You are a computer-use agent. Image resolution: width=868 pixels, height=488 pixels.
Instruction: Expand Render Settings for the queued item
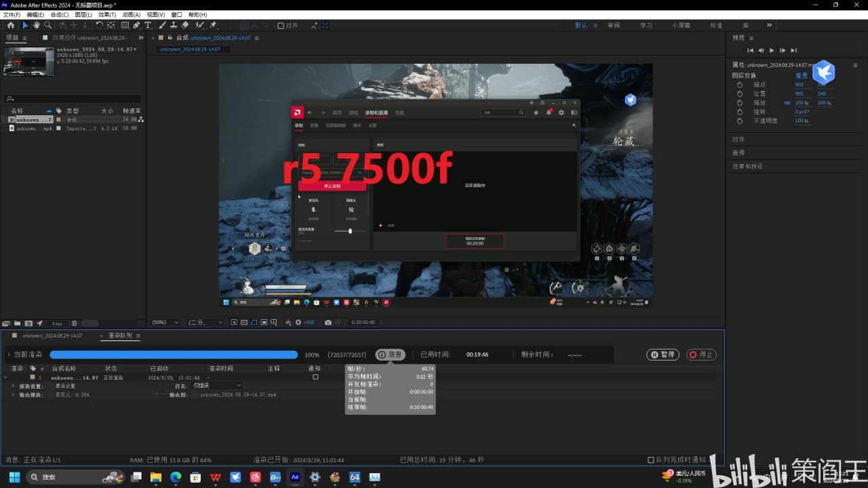pyautogui.click(x=13, y=386)
